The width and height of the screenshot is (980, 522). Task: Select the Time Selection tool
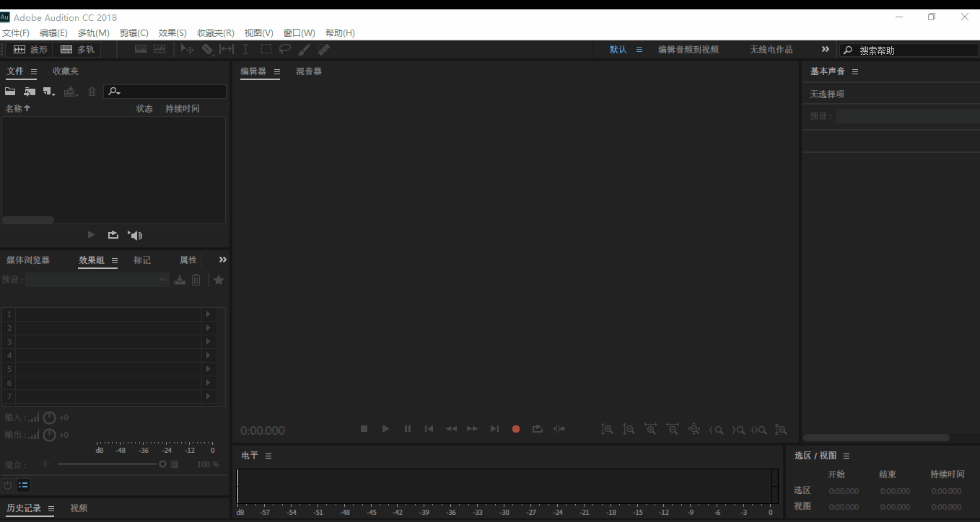[x=245, y=49]
